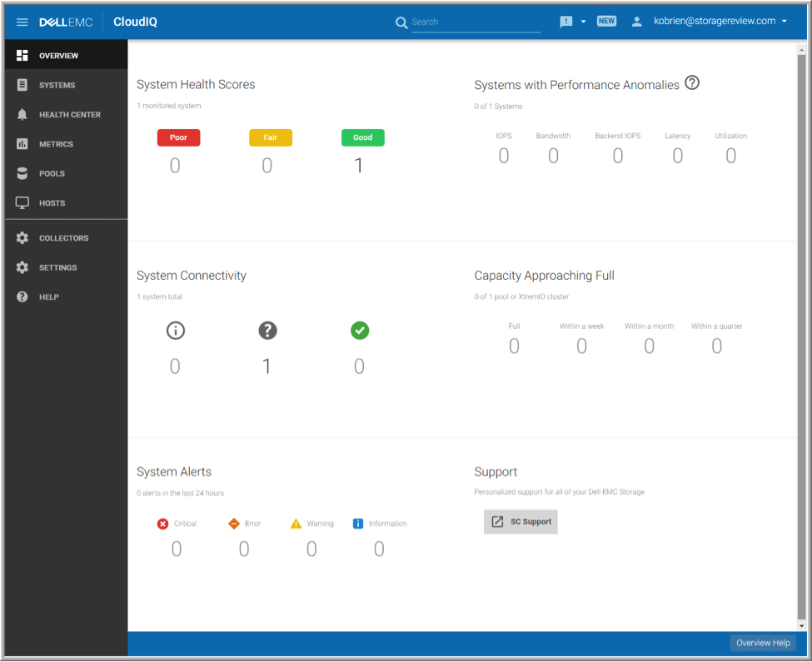Click the Good health score badge
Image resolution: width=812 pixels, height=662 pixels.
click(362, 137)
